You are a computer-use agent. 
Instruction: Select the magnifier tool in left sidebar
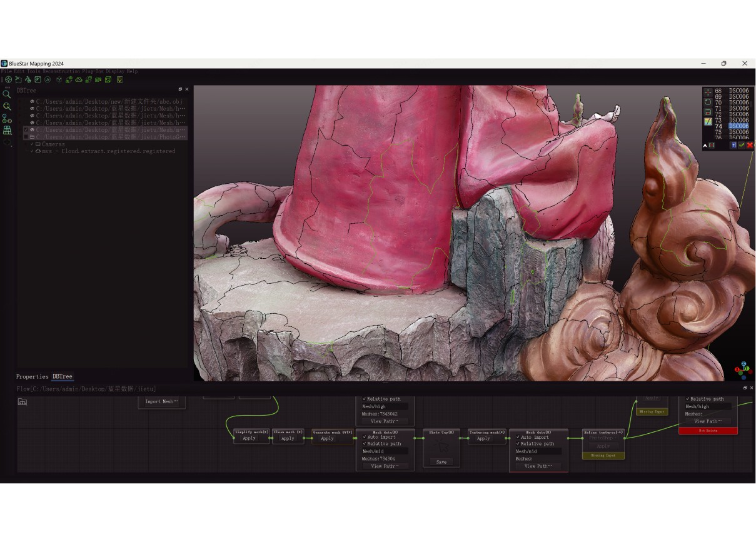7,94
